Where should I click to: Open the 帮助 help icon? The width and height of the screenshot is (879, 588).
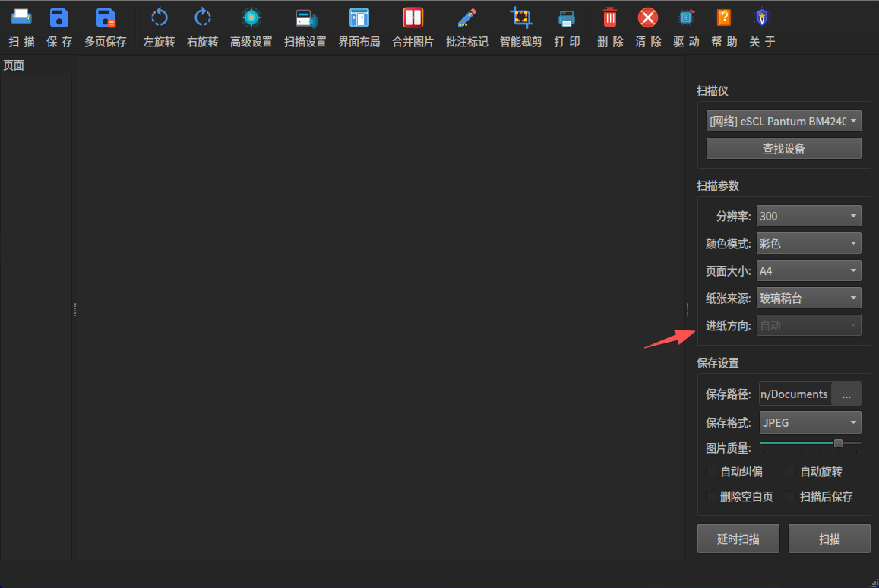tap(724, 27)
